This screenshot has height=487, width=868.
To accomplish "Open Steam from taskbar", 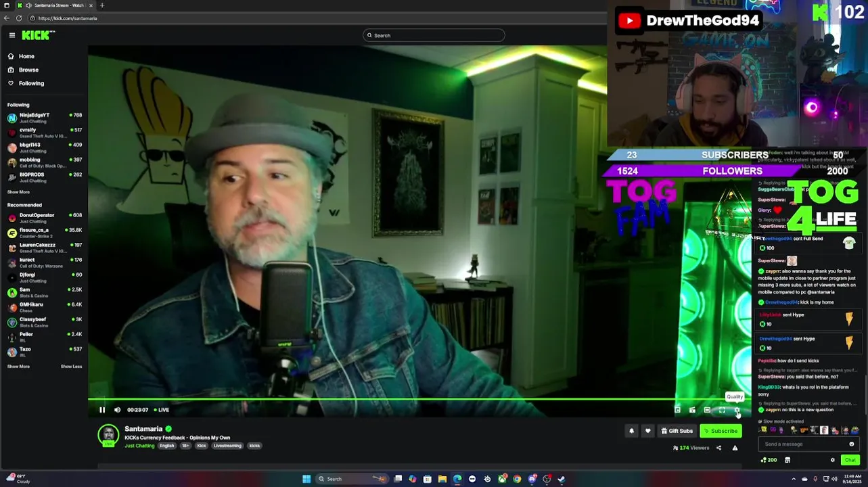I will pos(562,479).
